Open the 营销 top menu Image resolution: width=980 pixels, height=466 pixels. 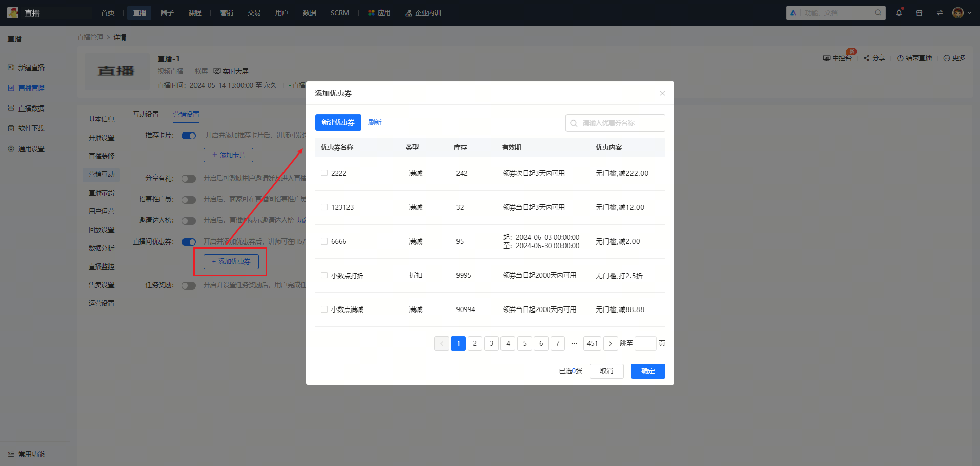[x=226, y=13]
